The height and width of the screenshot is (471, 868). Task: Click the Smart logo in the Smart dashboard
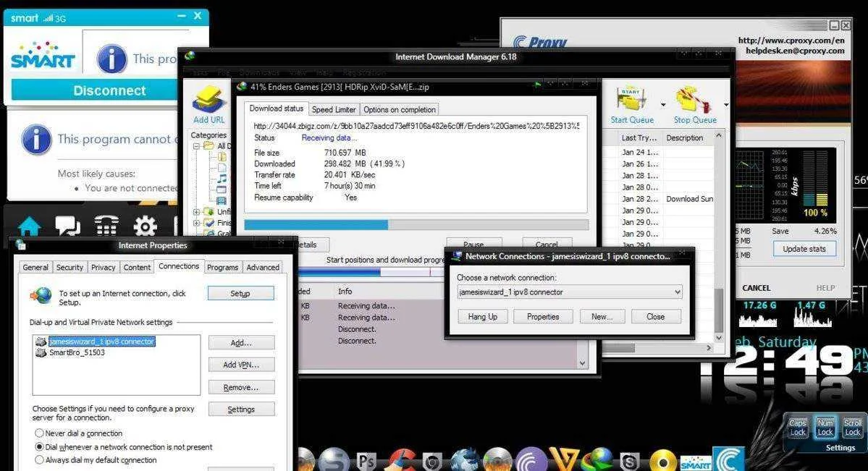pos(43,56)
